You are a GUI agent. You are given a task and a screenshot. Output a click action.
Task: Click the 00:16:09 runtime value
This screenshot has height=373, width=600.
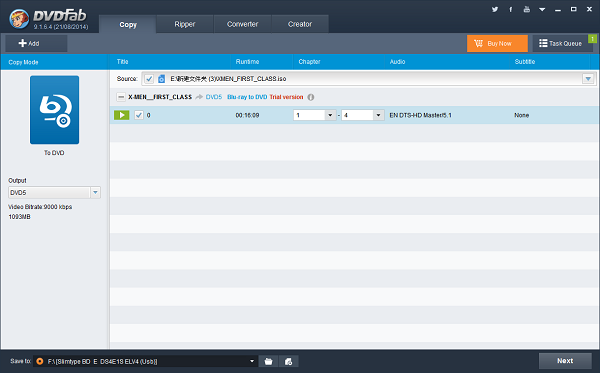point(247,115)
